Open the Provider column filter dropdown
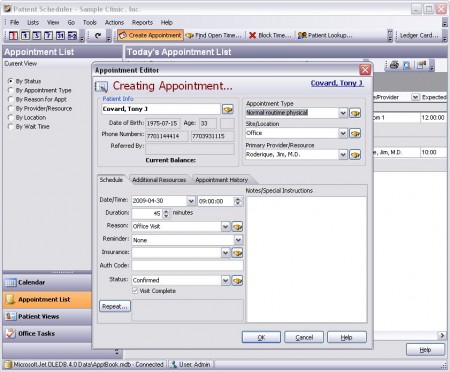450x372 pixels. click(415, 97)
